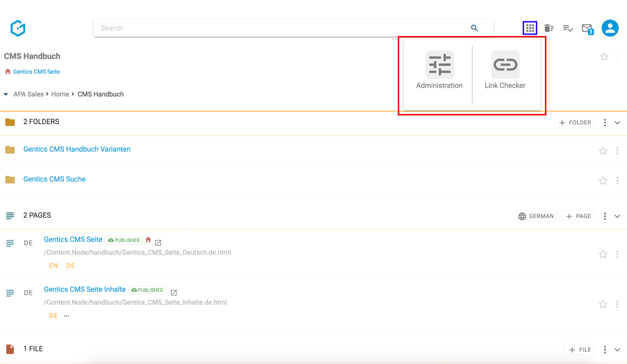Open context menu for Gentics CMS Seite Inhalte
This screenshot has width=627, height=364.
click(617, 304)
